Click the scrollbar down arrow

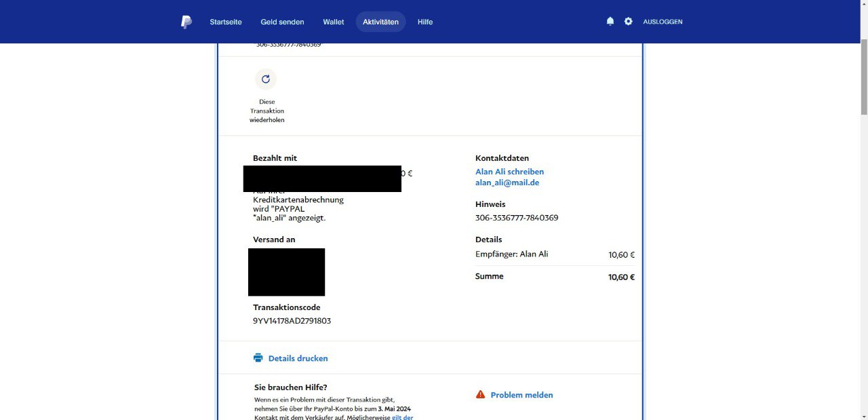click(x=863, y=415)
